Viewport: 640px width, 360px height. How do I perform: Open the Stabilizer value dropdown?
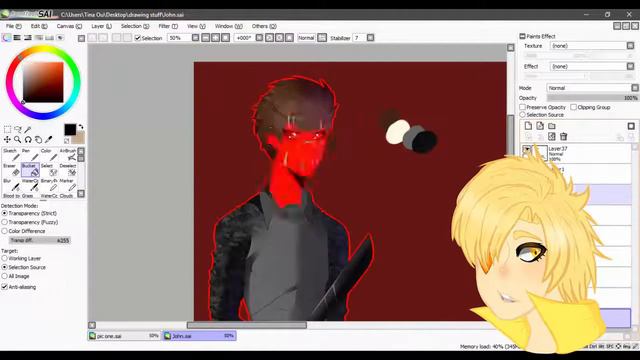[370, 38]
